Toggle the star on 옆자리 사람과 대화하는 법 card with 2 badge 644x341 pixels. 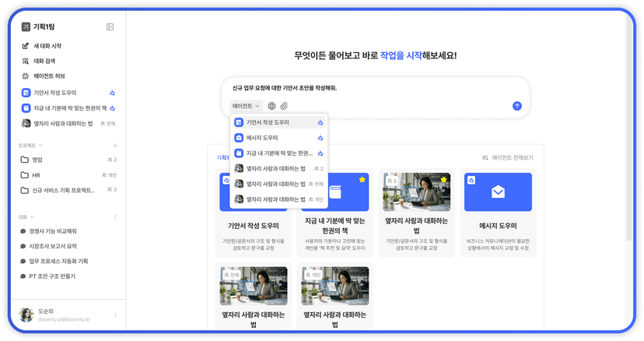[x=443, y=180]
